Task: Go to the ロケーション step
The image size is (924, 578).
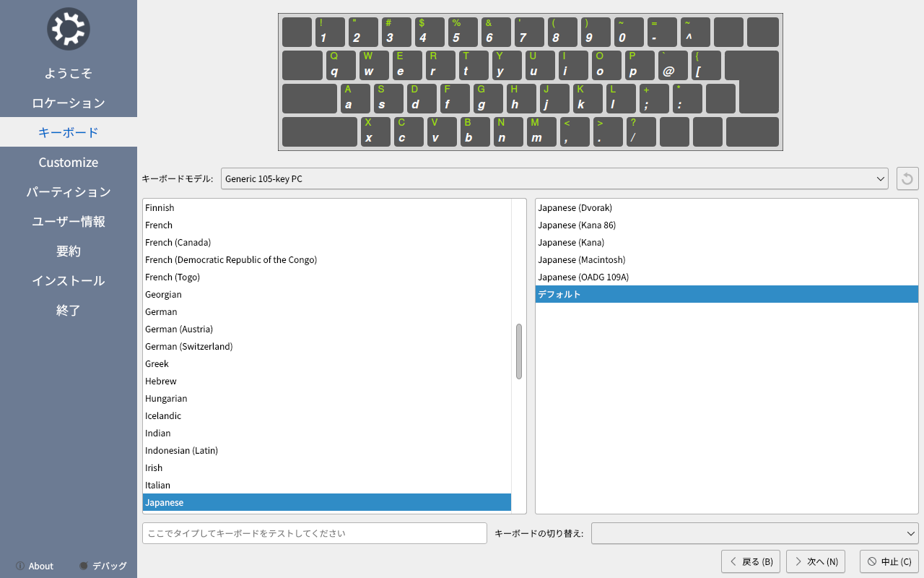Action: (x=69, y=103)
